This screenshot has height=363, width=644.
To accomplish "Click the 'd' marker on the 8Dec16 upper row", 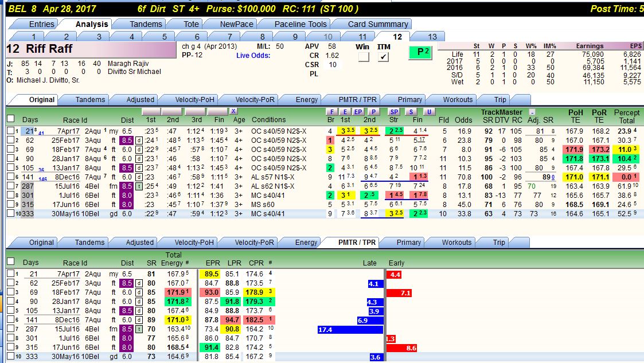I will (139, 177).
